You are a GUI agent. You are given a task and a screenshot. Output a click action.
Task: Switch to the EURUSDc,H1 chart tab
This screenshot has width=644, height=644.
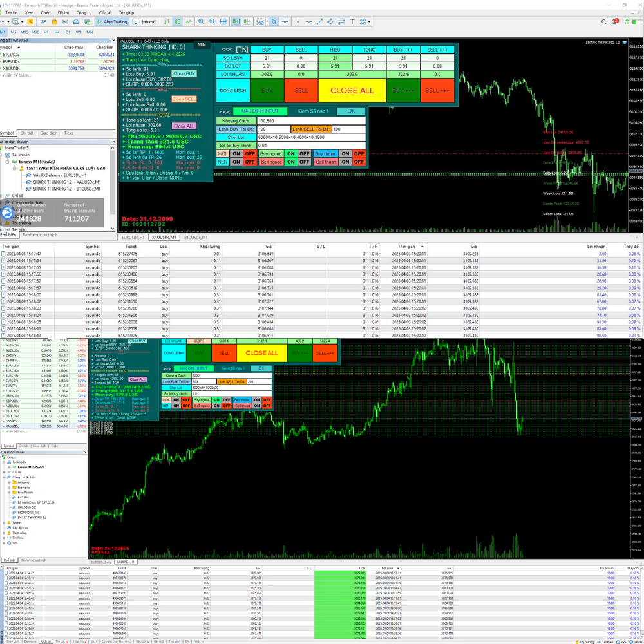pyautogui.click(x=133, y=237)
